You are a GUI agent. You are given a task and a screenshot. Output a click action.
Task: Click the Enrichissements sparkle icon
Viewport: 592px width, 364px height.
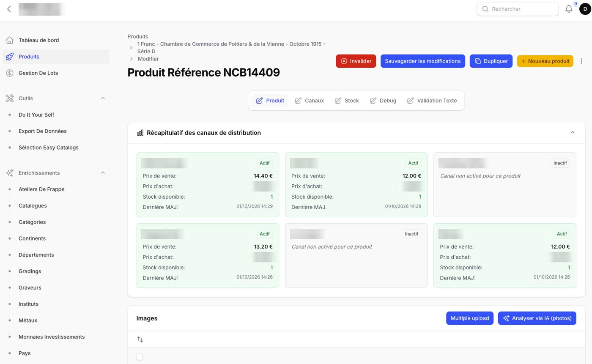point(10,173)
